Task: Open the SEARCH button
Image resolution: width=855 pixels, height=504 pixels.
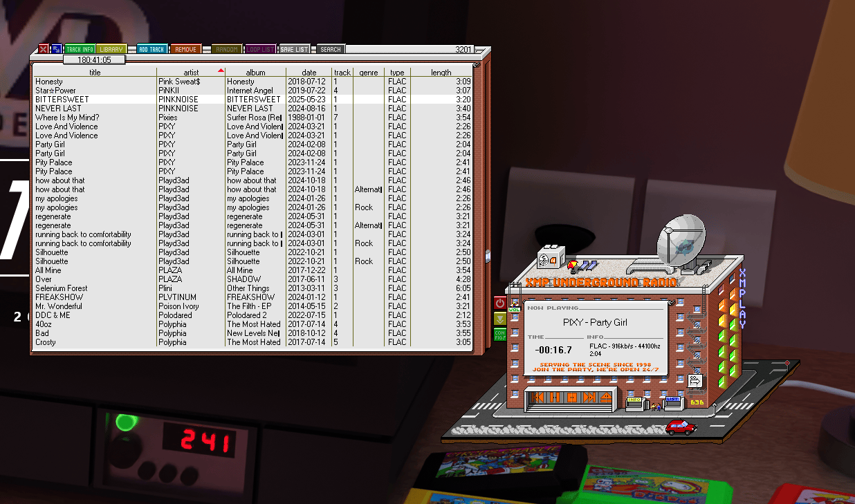Action: (331, 50)
